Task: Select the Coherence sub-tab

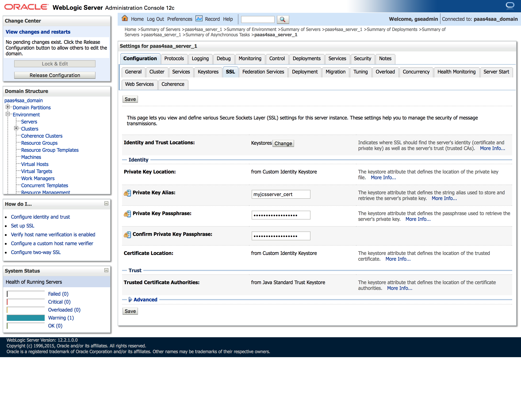Action: pos(173,84)
